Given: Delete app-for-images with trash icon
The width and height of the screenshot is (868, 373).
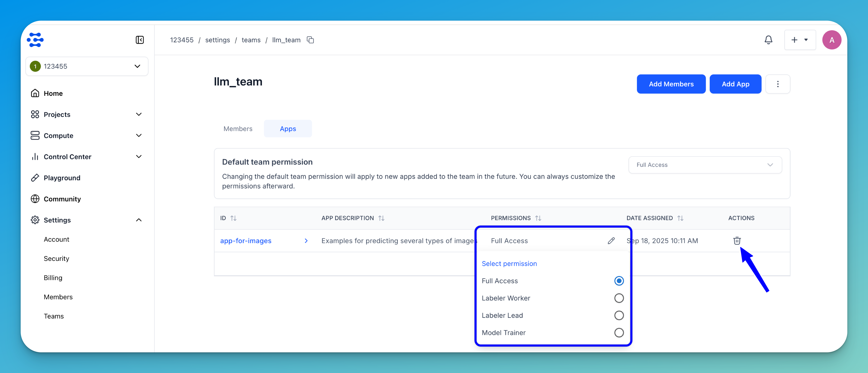Looking at the screenshot, I should tap(737, 241).
